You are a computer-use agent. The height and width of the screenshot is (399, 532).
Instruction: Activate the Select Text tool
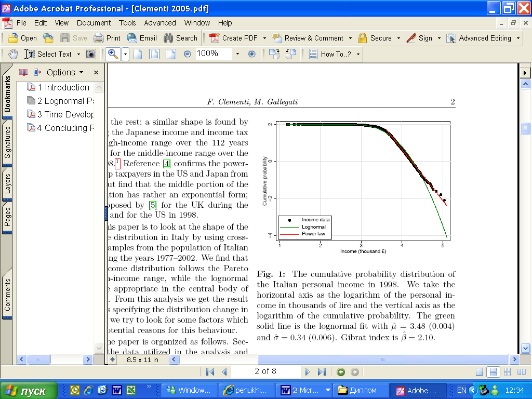coord(48,54)
